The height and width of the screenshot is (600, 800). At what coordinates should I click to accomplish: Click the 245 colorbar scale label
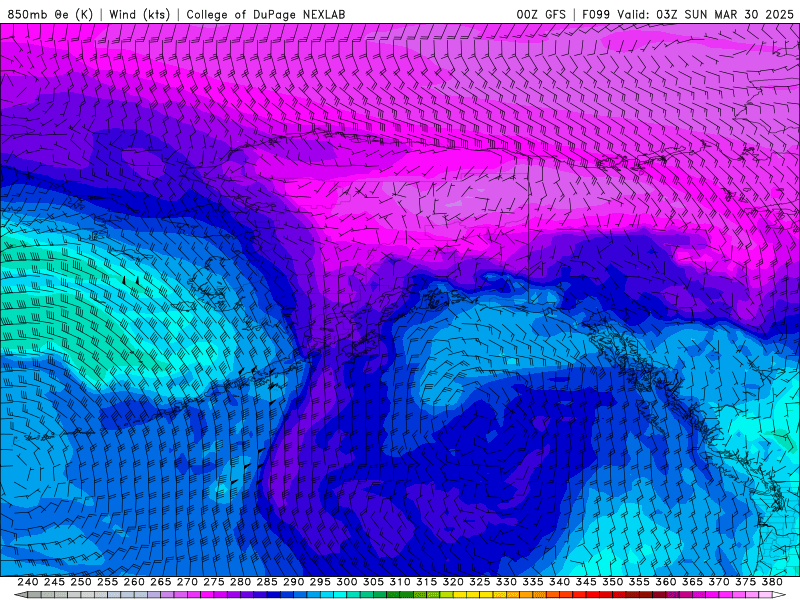click(54, 582)
